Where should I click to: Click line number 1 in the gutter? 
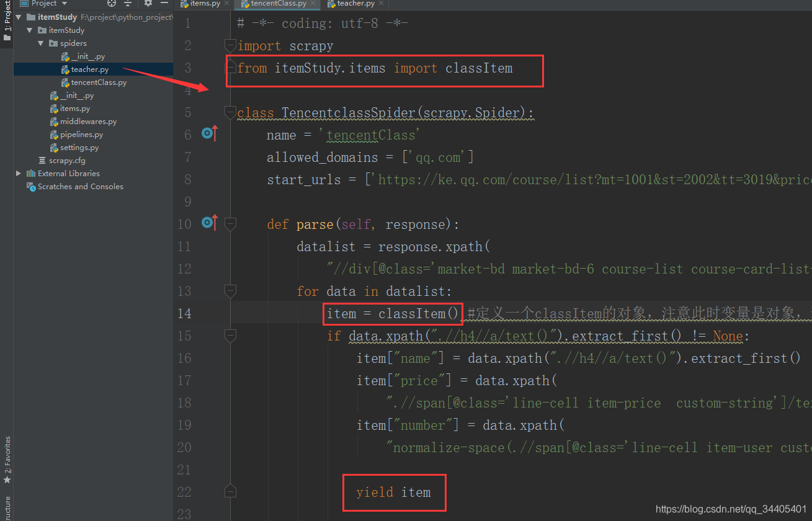point(188,24)
